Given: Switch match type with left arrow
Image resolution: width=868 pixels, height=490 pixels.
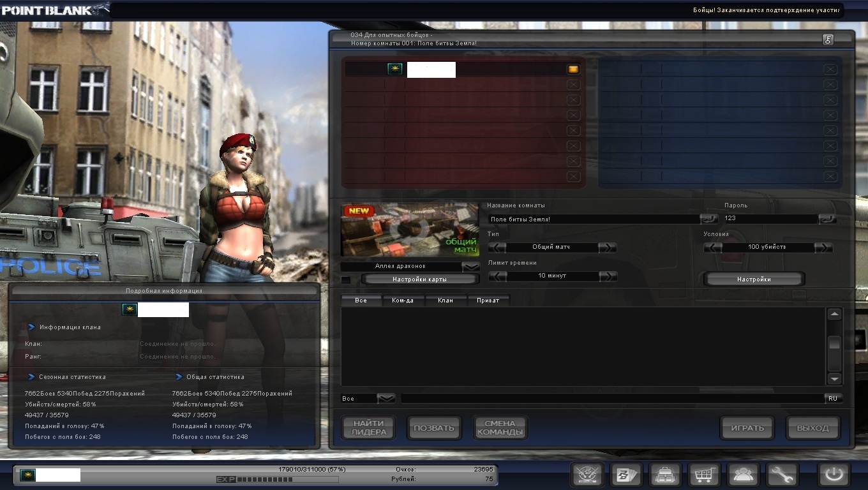Looking at the screenshot, I should pos(497,247).
